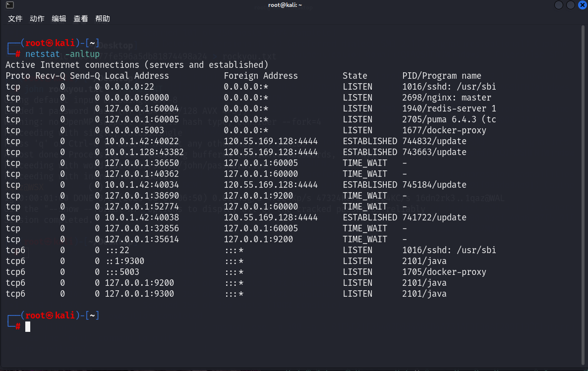This screenshot has height=371, width=588.
Task: Open the 动作 (Actions) menu
Action: pos(37,19)
